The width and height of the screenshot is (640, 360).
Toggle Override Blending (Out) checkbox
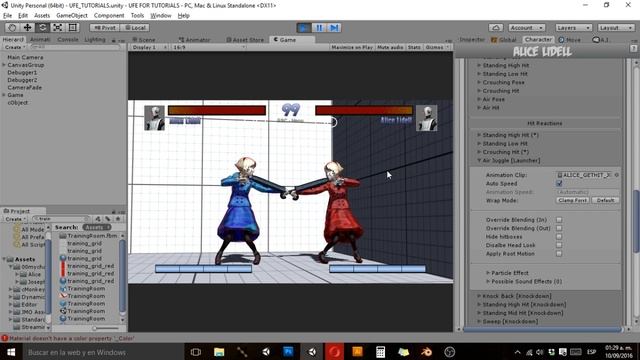(559, 228)
